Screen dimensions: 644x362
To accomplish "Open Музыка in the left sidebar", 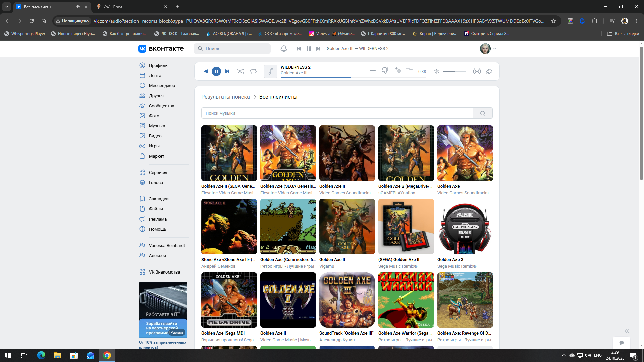I will pyautogui.click(x=157, y=126).
